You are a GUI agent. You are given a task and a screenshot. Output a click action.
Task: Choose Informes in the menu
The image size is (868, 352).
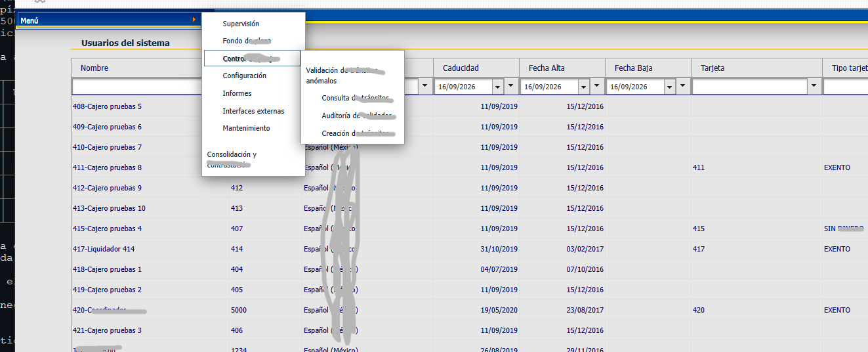click(237, 93)
